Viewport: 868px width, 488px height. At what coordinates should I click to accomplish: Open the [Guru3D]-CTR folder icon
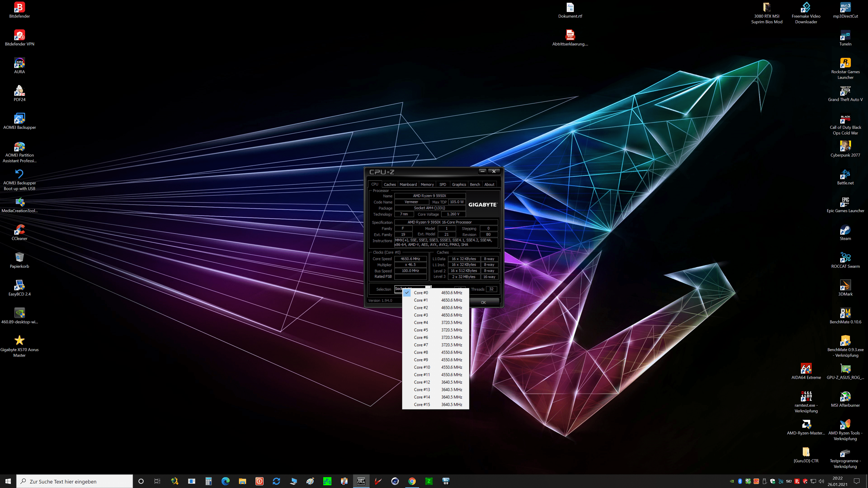click(x=806, y=455)
